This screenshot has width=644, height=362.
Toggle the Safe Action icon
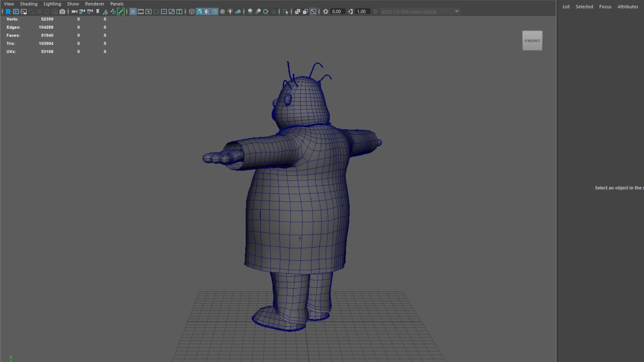[x=171, y=11]
